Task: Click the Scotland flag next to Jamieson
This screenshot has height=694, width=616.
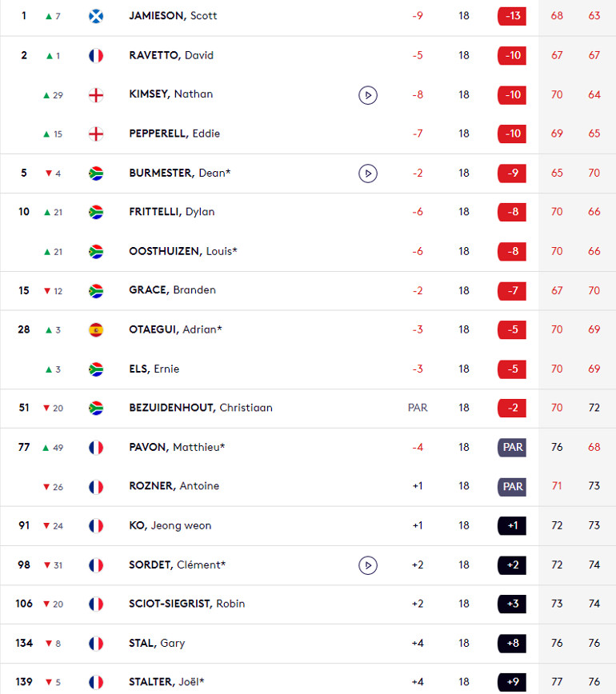Action: (96, 17)
